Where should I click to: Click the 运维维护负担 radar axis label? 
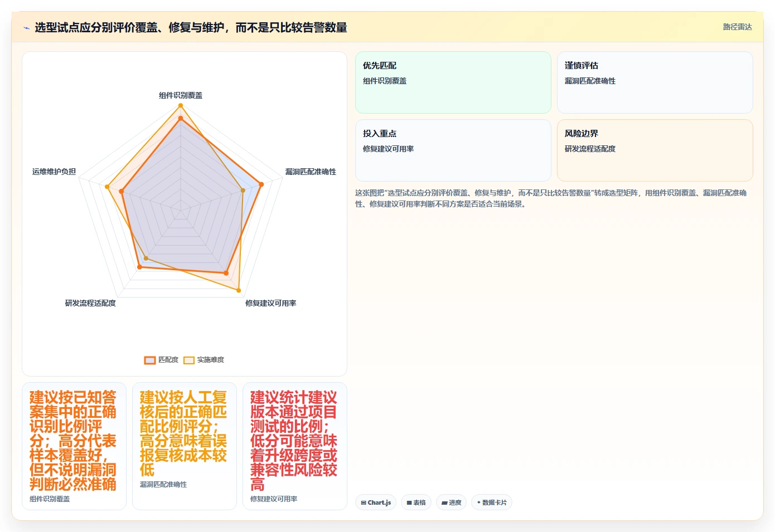(54, 172)
